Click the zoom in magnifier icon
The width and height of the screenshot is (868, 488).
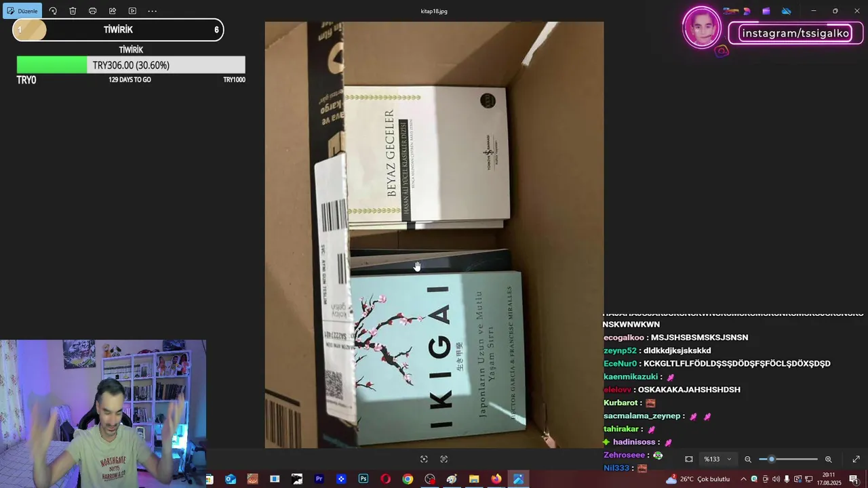[x=828, y=459]
